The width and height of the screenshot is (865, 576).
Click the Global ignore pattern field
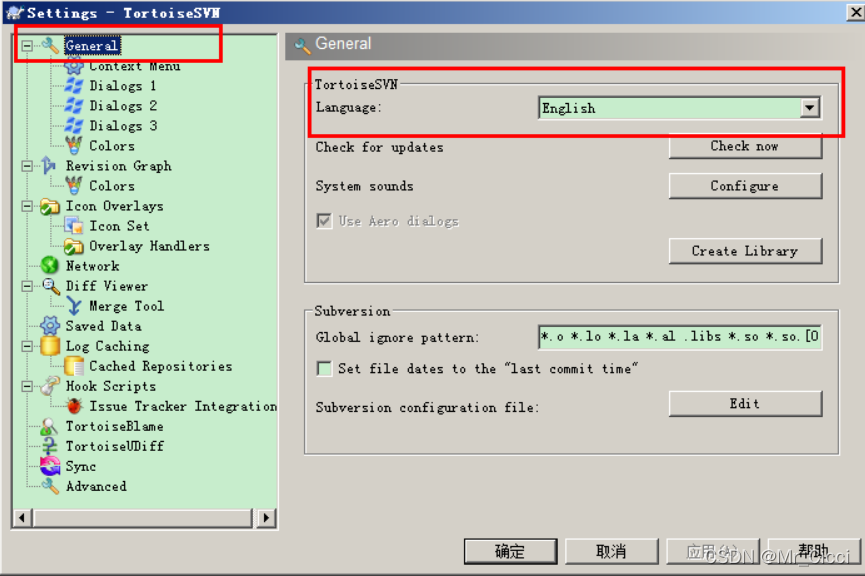[680, 337]
